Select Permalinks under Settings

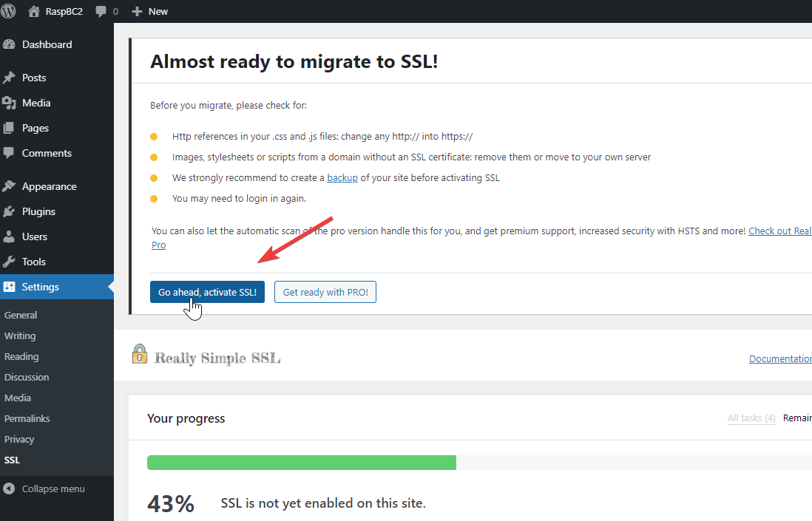click(27, 418)
